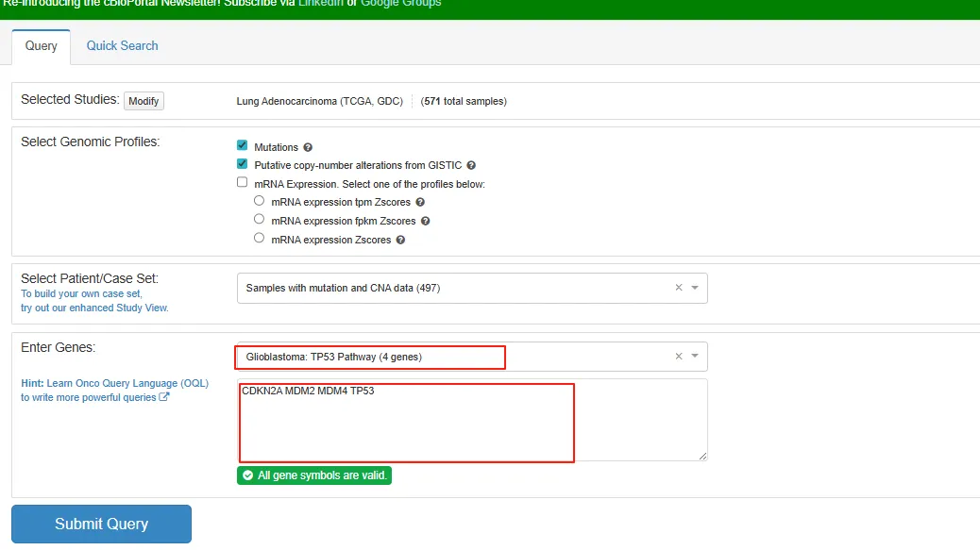Click help icon after mRNA expression Zscores
The height and width of the screenshot is (550, 980).
pos(400,241)
